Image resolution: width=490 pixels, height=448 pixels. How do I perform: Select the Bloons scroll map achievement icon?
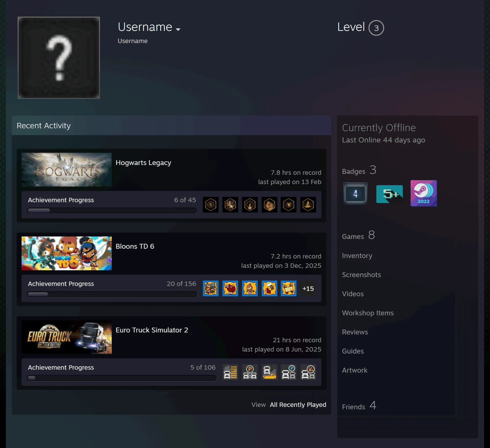(x=289, y=288)
